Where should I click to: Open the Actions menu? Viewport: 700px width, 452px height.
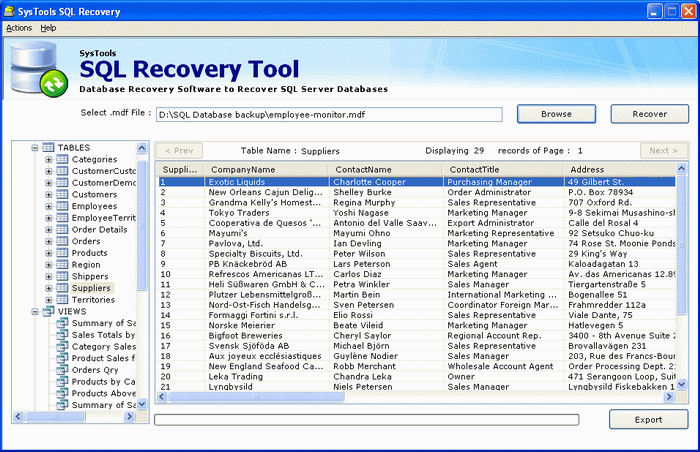click(x=18, y=28)
